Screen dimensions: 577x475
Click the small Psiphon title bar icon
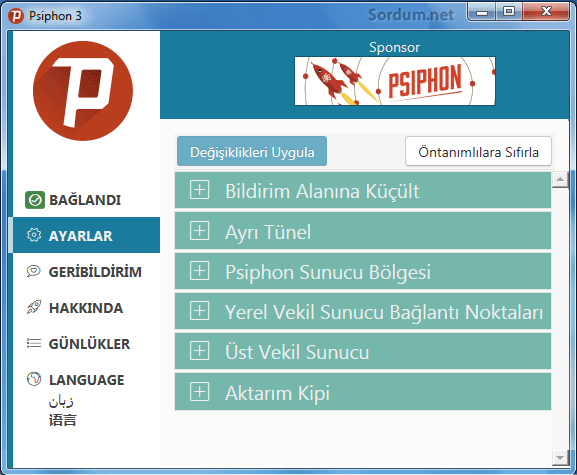tap(16, 16)
